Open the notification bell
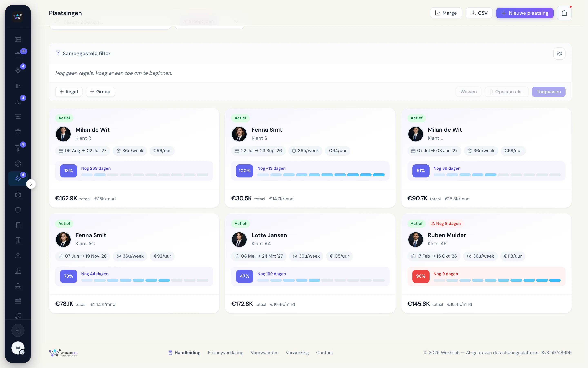Image resolution: width=588 pixels, height=368 pixels. coord(564,13)
